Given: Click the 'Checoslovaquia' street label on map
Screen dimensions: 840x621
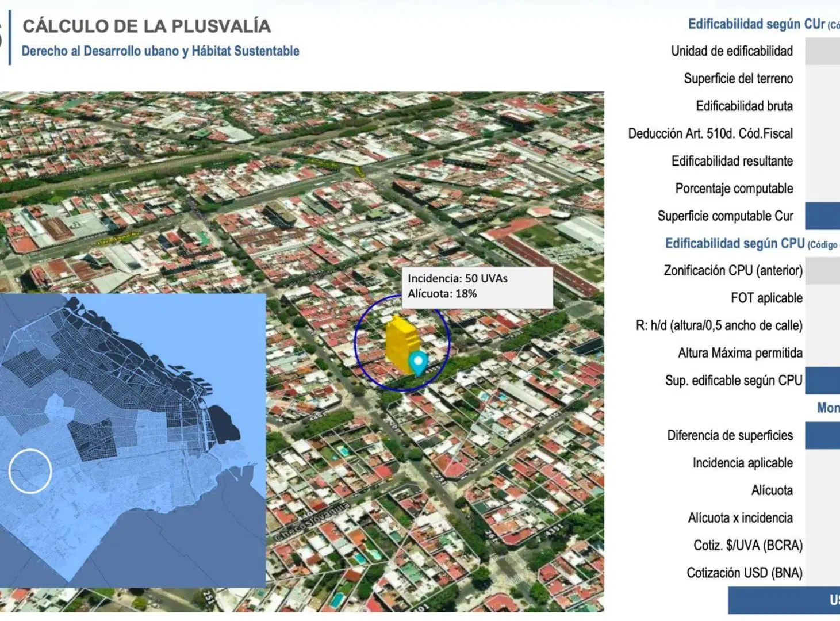Looking at the screenshot, I should point(311,522).
